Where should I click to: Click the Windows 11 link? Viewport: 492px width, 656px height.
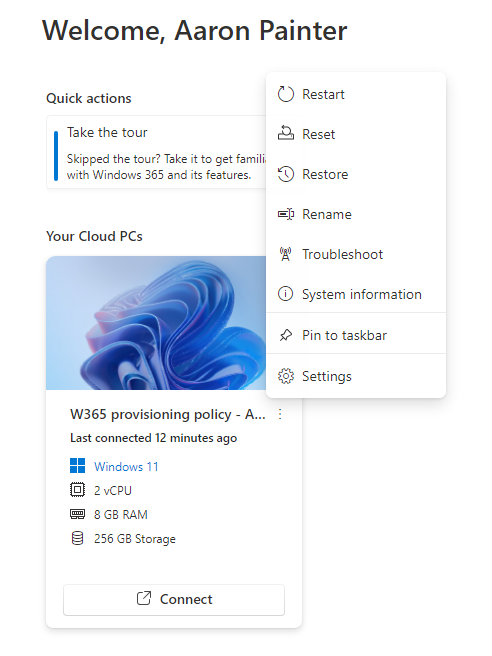(x=126, y=466)
